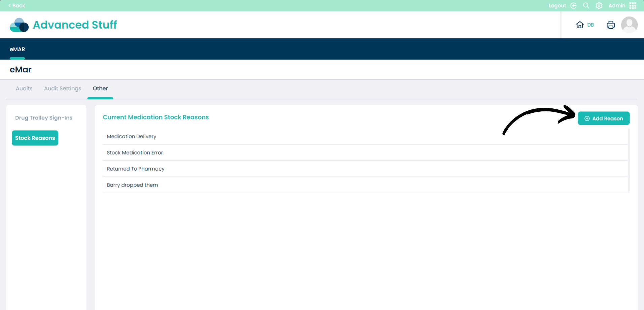
Task: Click the Add Reason button
Action: [604, 118]
